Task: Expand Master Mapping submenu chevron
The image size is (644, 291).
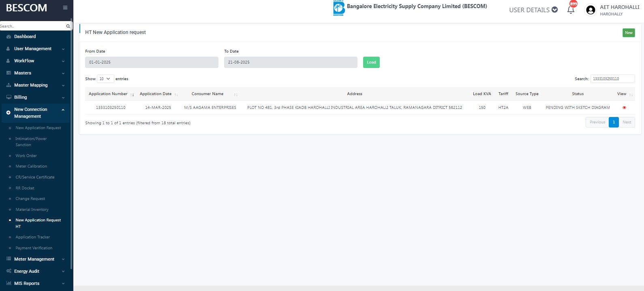Action: (63, 85)
